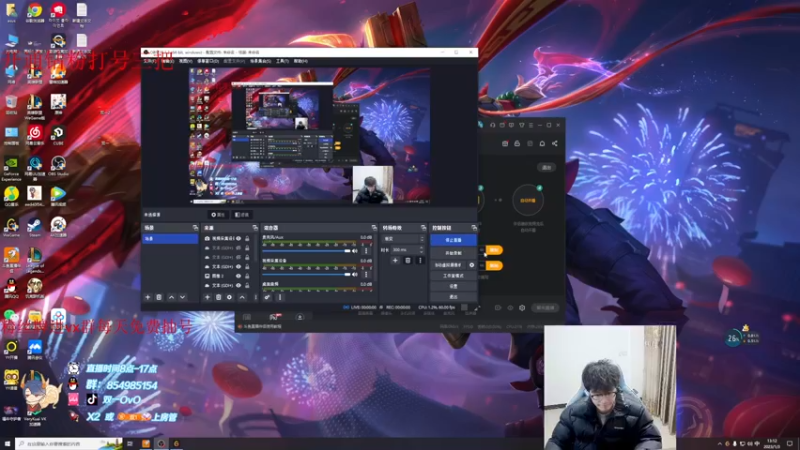Open the Steam desktop shortcut
The height and width of the screenshot is (450, 800).
[x=35, y=227]
